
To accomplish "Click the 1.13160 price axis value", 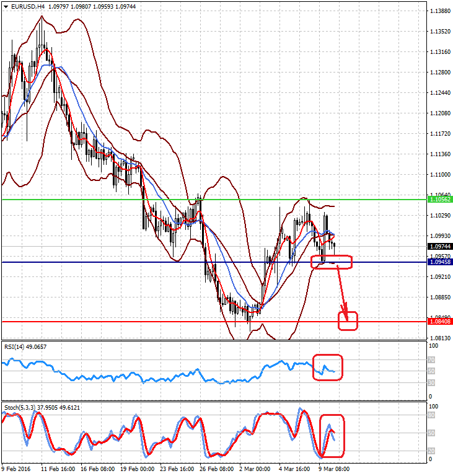I will click(440, 52).
